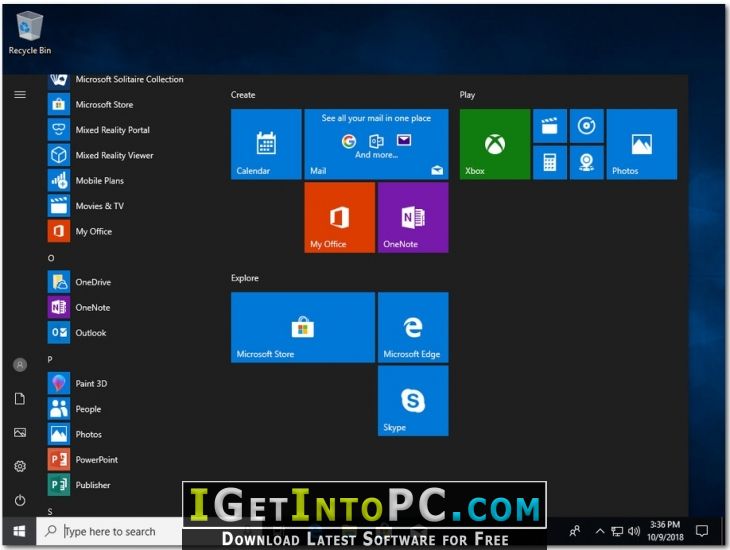
Task: Select the Play group heading
Action: coord(467,95)
